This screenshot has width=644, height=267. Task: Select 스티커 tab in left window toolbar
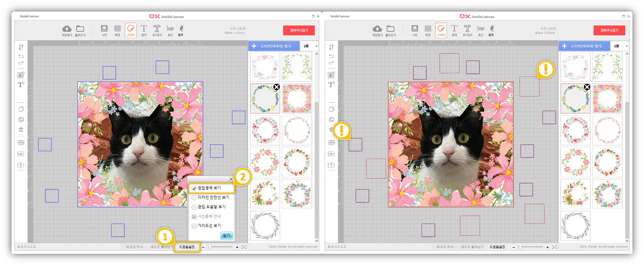tap(131, 30)
